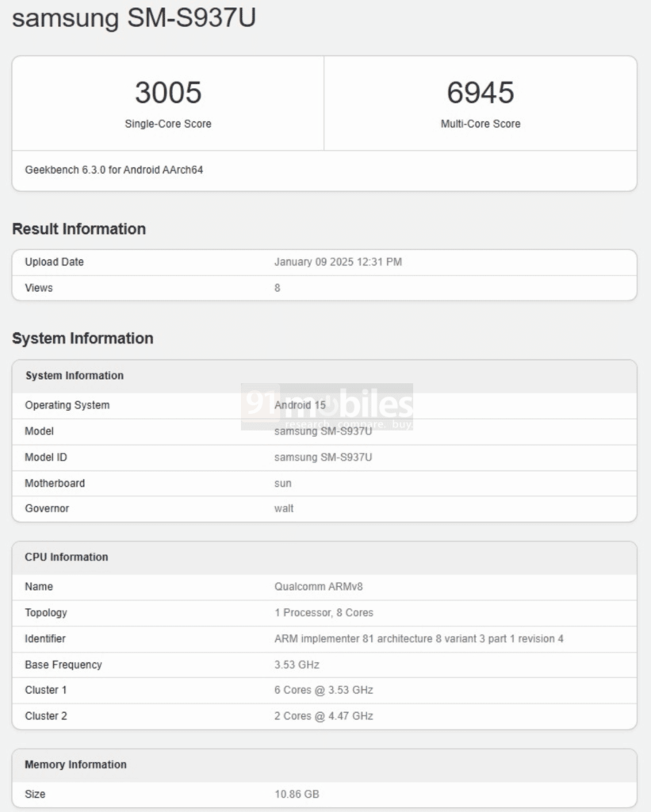
Task: Click the CPU Information section header
Action: pyautogui.click(x=67, y=557)
